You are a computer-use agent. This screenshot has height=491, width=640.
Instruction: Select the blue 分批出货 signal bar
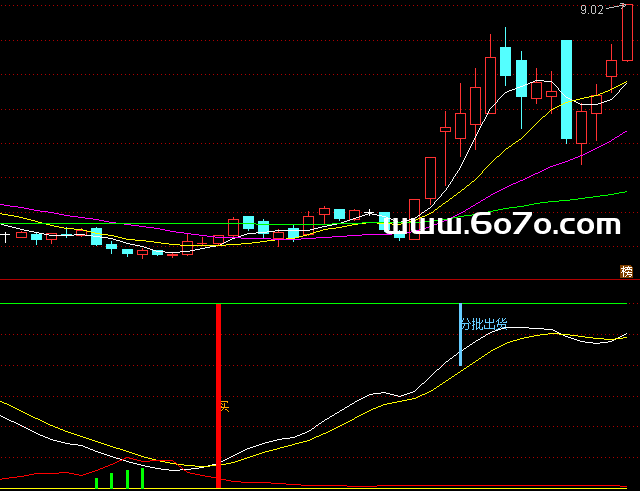[460, 335]
